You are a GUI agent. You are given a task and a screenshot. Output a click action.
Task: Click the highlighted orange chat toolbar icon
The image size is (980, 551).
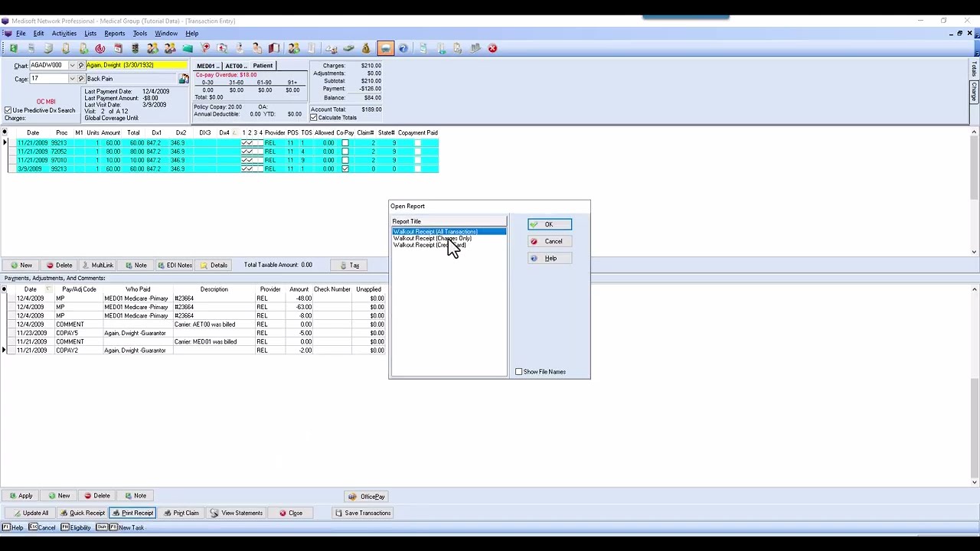coord(385,48)
